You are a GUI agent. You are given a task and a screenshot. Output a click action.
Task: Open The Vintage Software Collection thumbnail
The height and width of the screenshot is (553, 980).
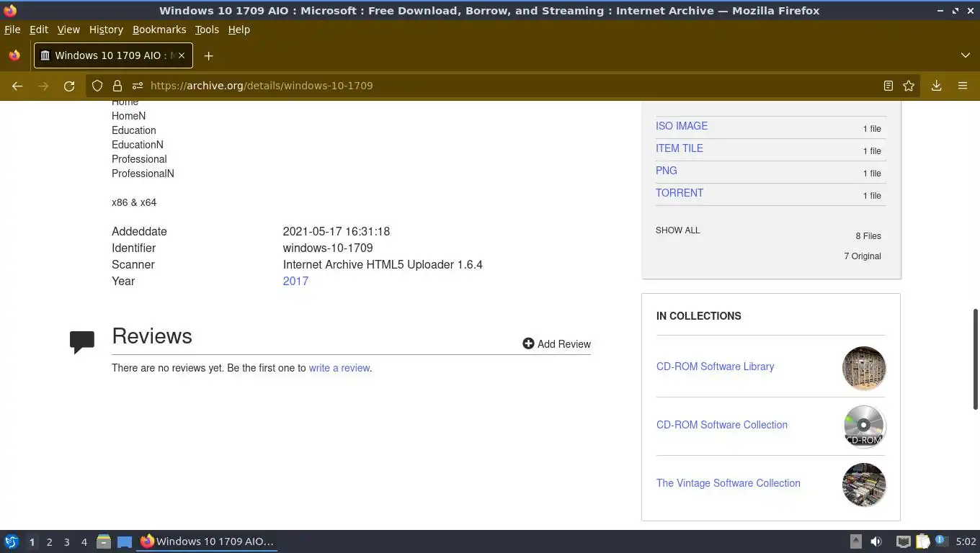pyautogui.click(x=864, y=485)
